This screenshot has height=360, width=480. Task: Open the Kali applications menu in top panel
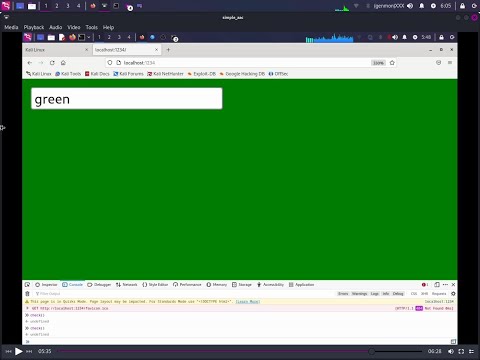tap(6, 6)
